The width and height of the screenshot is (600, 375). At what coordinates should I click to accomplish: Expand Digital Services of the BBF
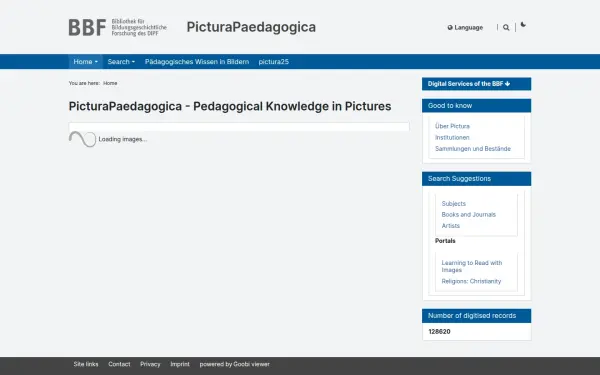[476, 84]
